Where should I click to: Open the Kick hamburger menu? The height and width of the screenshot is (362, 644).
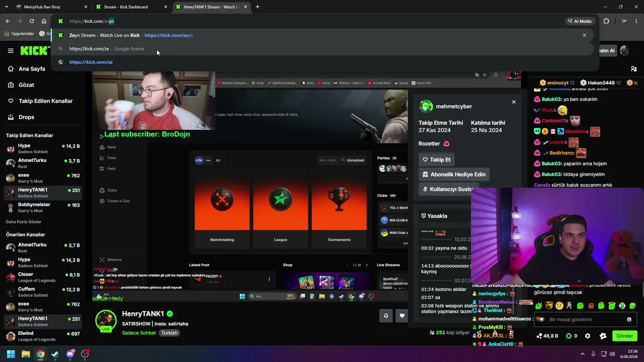[11, 51]
